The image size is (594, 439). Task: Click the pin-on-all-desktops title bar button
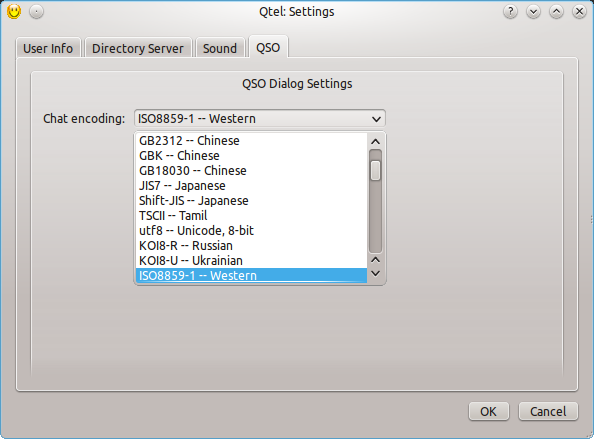(36, 12)
